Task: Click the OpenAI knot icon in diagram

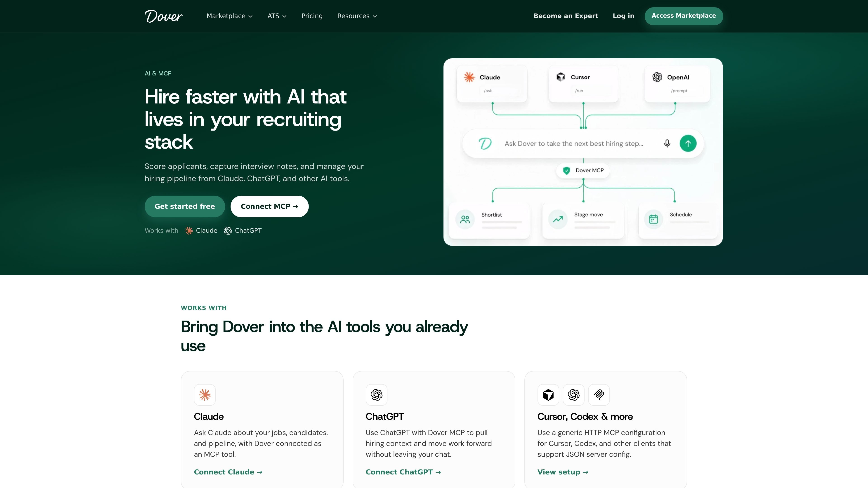Action: point(657,77)
